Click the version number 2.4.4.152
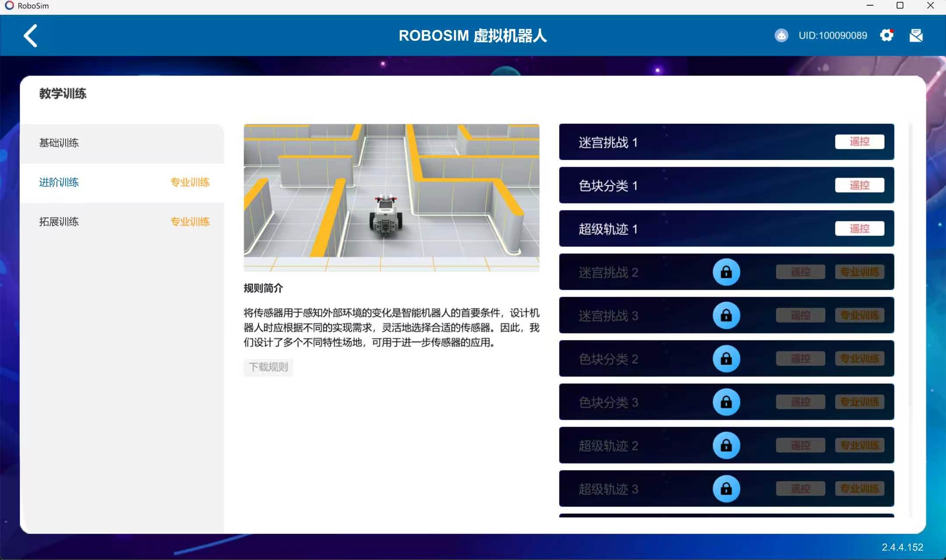Image resolution: width=946 pixels, height=560 pixels. coord(902,547)
